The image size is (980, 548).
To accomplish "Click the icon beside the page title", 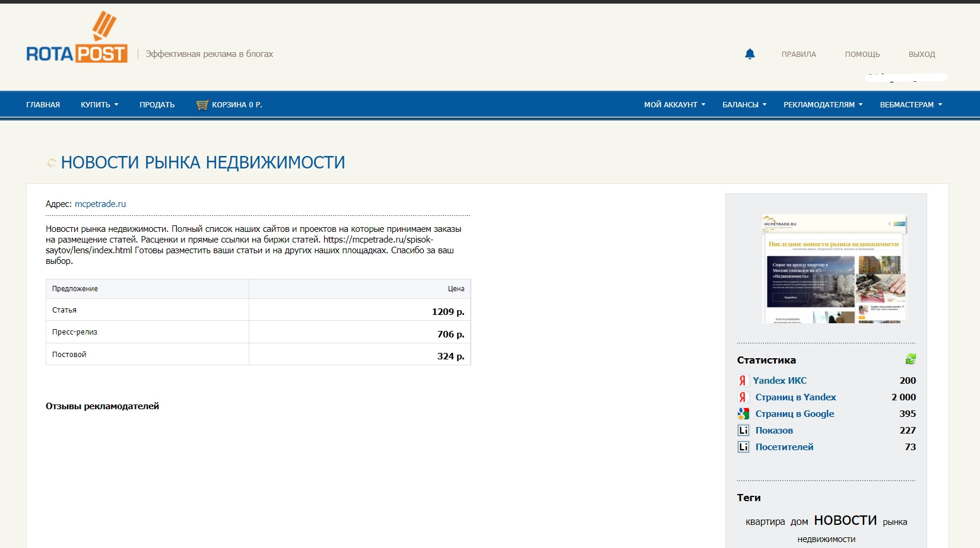I will point(52,163).
